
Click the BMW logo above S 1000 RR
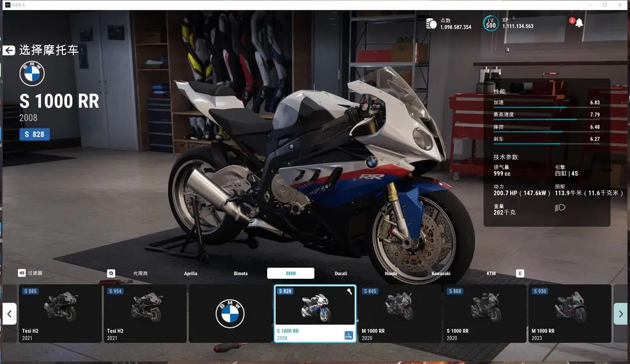point(32,73)
